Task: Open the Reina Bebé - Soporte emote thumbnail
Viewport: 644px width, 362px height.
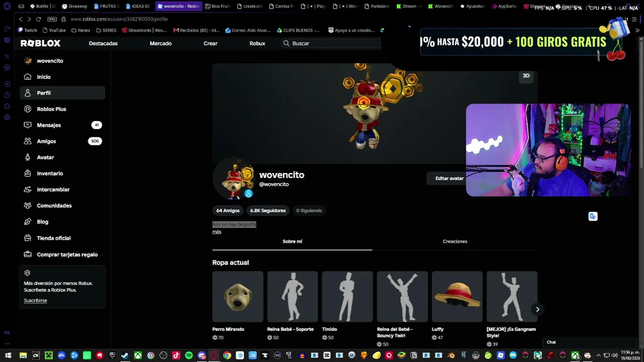Action: point(292,297)
